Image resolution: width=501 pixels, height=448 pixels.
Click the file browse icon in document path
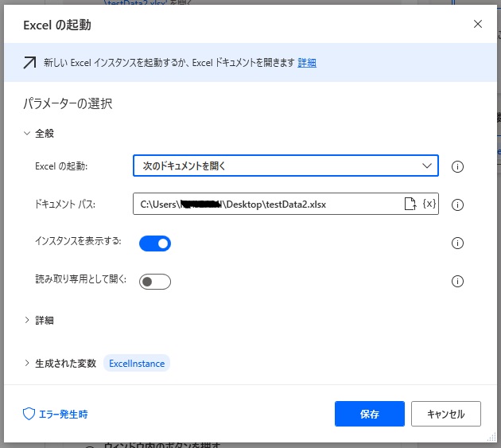coord(410,205)
